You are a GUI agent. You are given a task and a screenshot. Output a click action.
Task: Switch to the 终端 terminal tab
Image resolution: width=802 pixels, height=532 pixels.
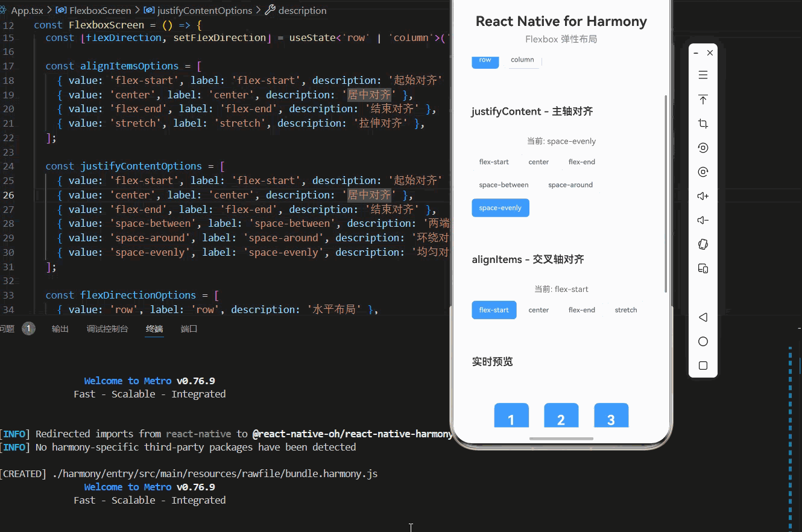154,329
